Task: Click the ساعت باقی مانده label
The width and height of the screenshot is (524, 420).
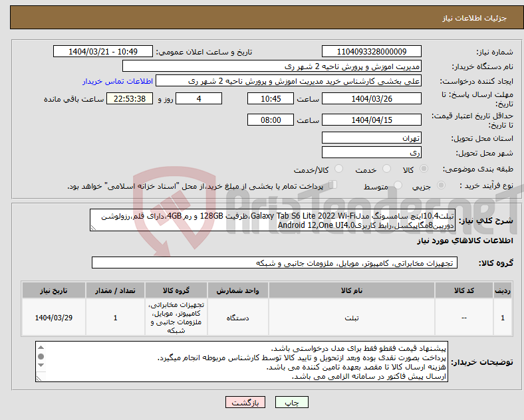Action: (74, 99)
